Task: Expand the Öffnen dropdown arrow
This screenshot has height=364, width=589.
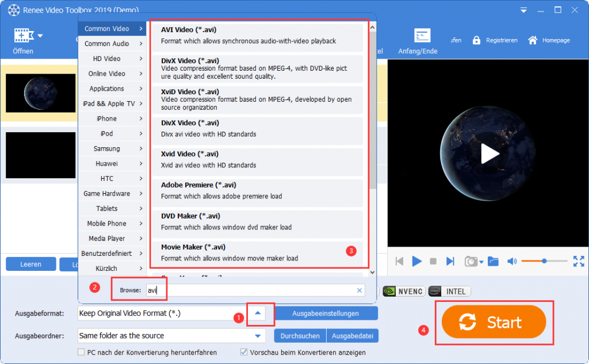Action: [x=40, y=36]
